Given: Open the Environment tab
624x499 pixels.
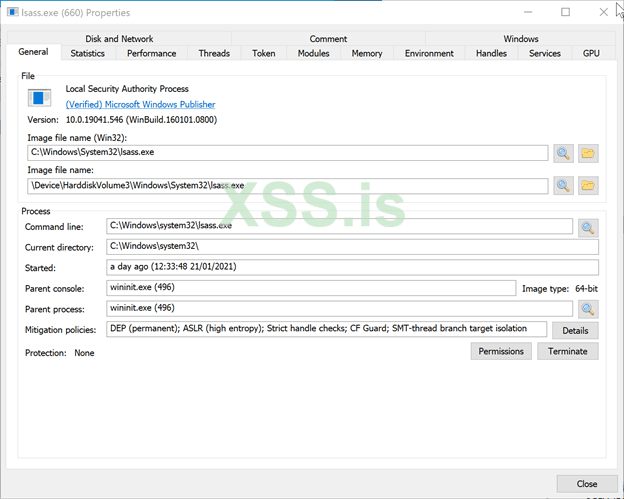Looking at the screenshot, I should [x=429, y=53].
